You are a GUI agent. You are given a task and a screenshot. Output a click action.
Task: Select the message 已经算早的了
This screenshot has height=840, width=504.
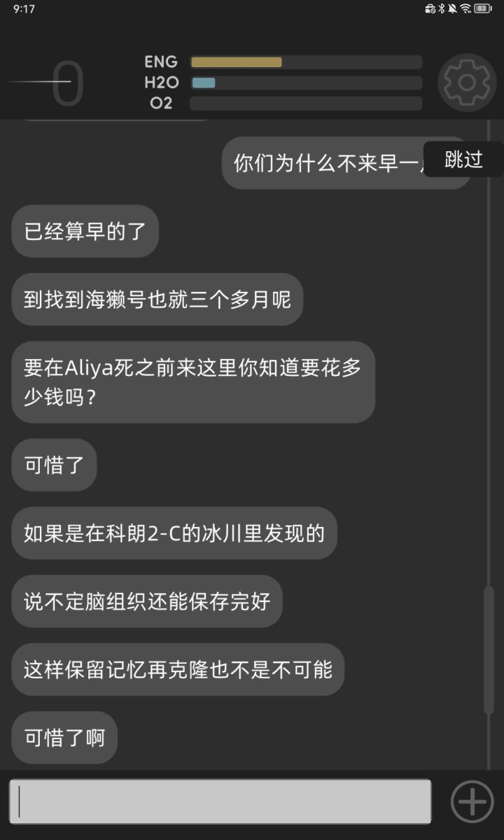coord(85,231)
